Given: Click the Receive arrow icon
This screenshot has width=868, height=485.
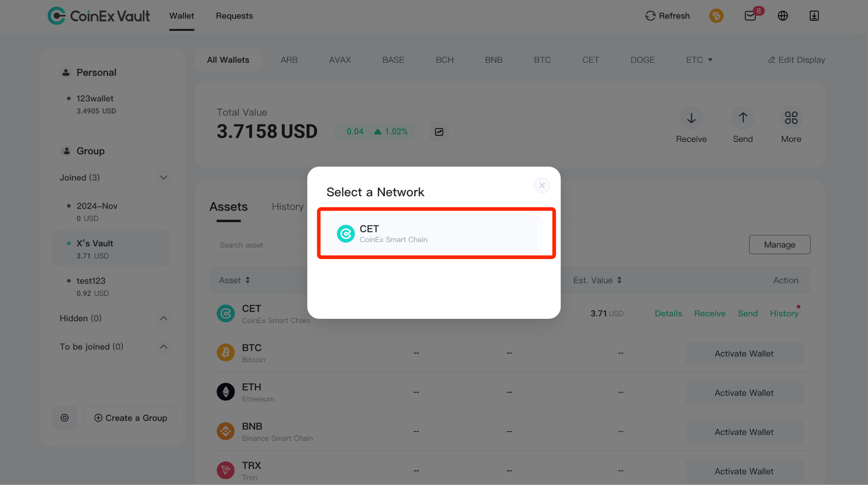Looking at the screenshot, I should click(x=691, y=117).
